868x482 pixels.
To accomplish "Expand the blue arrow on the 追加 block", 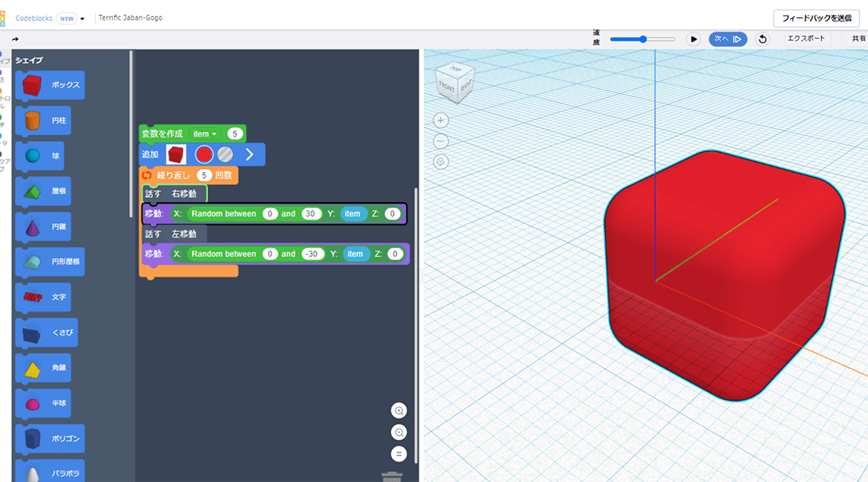I will coord(251,154).
